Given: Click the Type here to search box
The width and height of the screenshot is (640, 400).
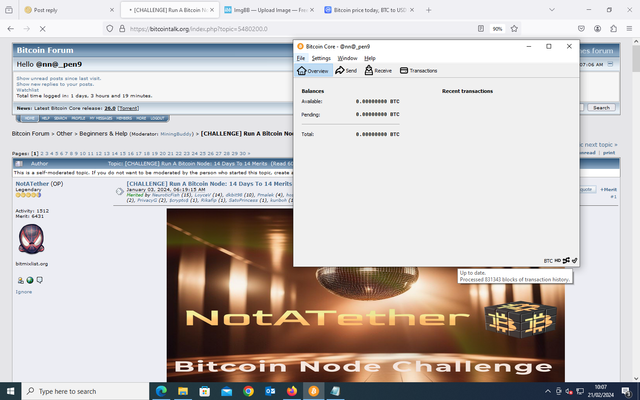Looking at the screenshot, I should coord(86,391).
